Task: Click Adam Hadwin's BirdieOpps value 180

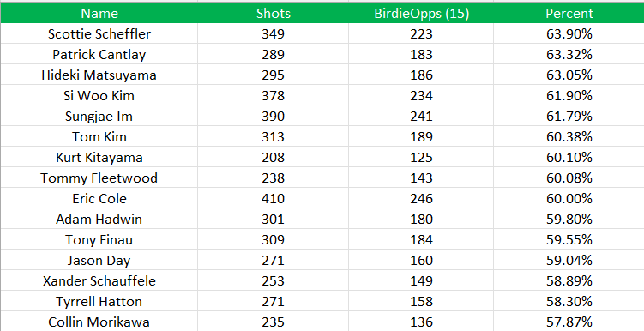Action: tap(421, 219)
